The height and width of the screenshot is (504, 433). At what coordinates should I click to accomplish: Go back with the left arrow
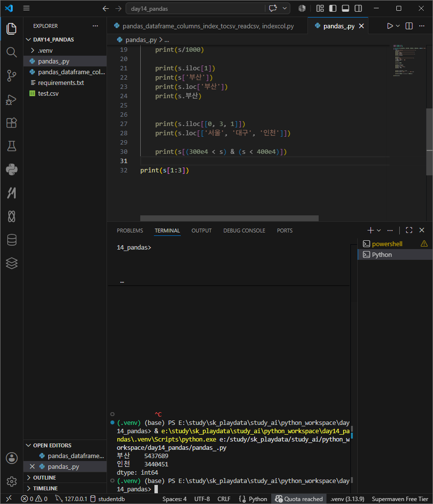click(x=106, y=8)
